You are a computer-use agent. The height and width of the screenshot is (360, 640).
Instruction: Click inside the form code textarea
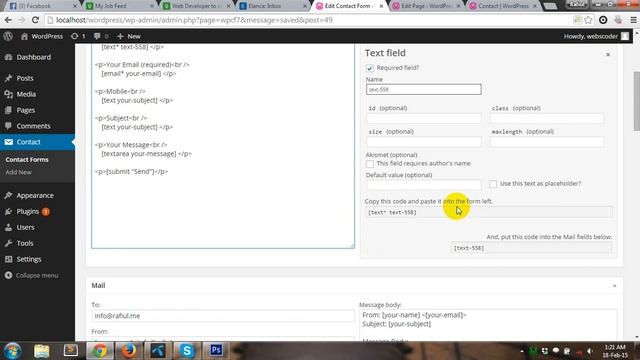click(223, 146)
